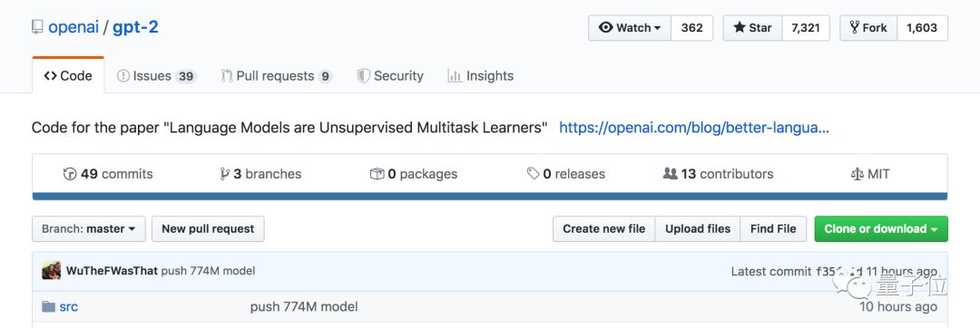
Task: View the 49 commits history
Action: coord(108,174)
